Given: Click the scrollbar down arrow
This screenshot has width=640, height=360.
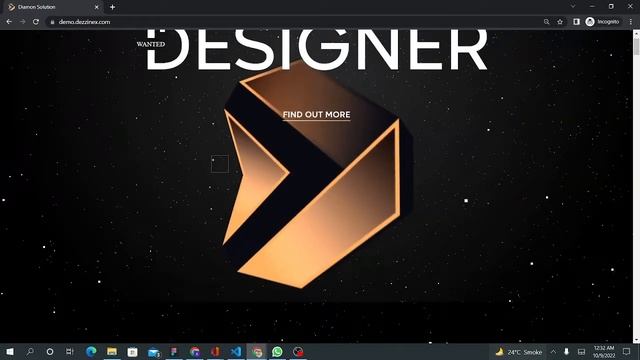Looking at the screenshot, I should [x=636, y=340].
